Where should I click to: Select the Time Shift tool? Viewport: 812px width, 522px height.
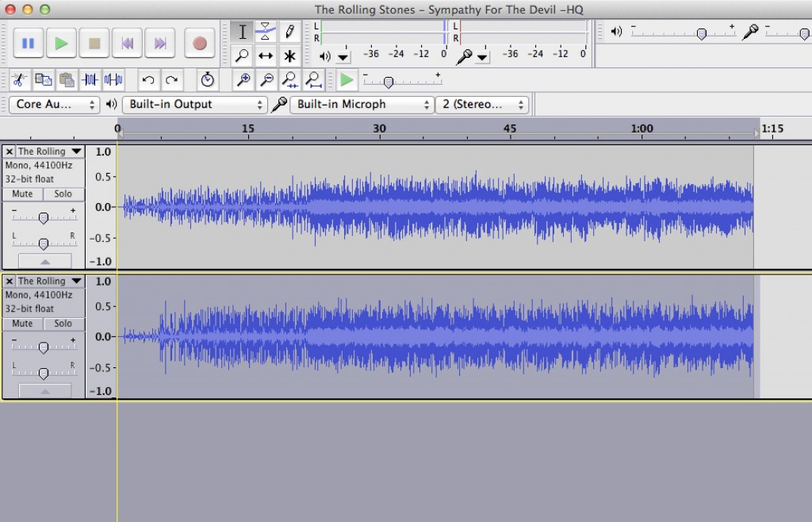tap(266, 56)
